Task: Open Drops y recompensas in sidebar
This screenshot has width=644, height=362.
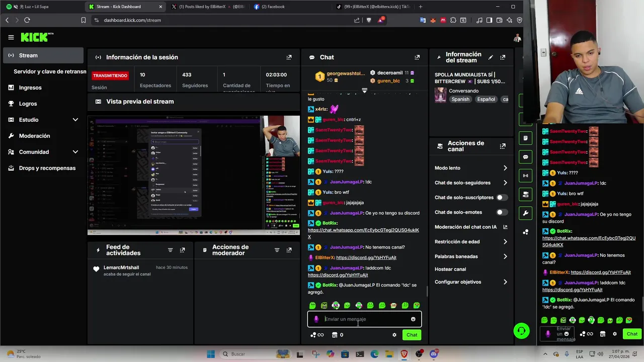Action: click(43, 168)
